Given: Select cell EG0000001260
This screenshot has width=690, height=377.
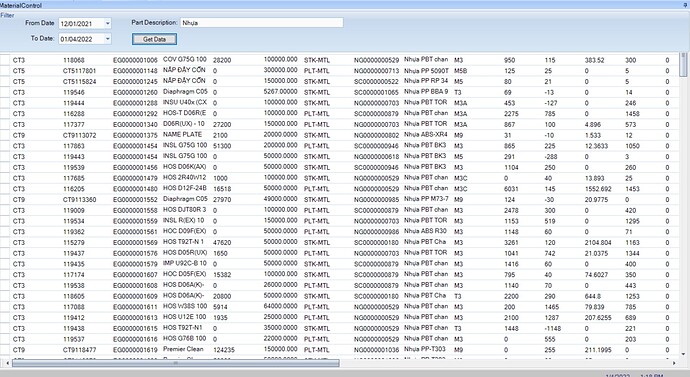Looking at the screenshot, I should [135, 92].
